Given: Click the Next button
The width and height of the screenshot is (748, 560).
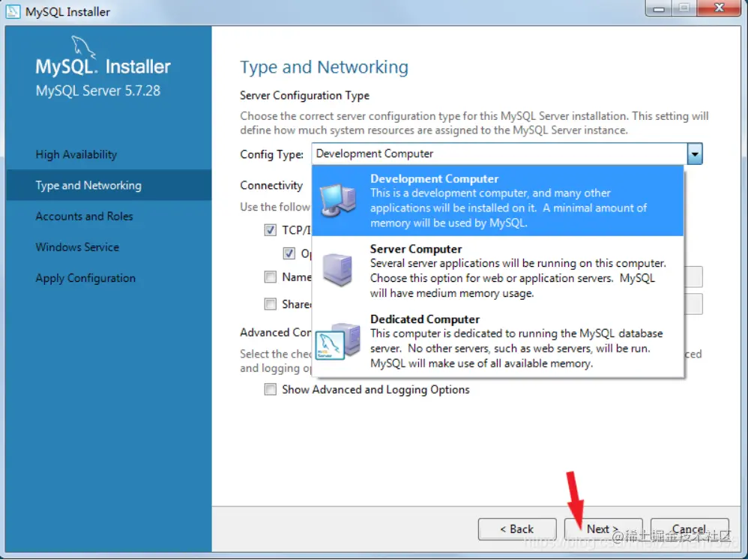Looking at the screenshot, I should [x=603, y=529].
